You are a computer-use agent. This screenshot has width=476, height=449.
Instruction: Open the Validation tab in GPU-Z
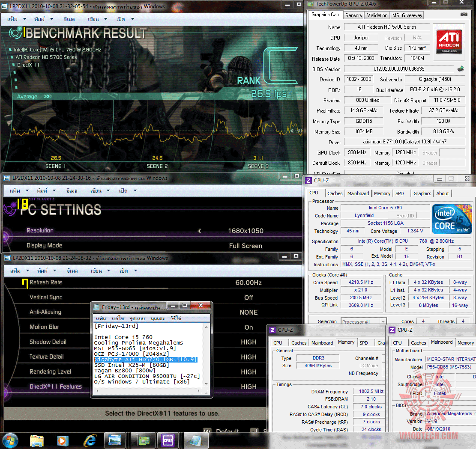pyautogui.click(x=377, y=15)
